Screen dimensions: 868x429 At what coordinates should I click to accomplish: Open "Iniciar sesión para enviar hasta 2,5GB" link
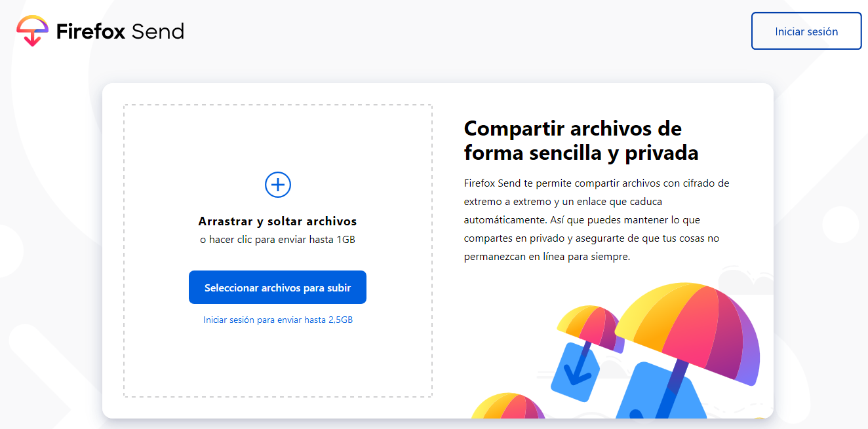[x=278, y=320]
